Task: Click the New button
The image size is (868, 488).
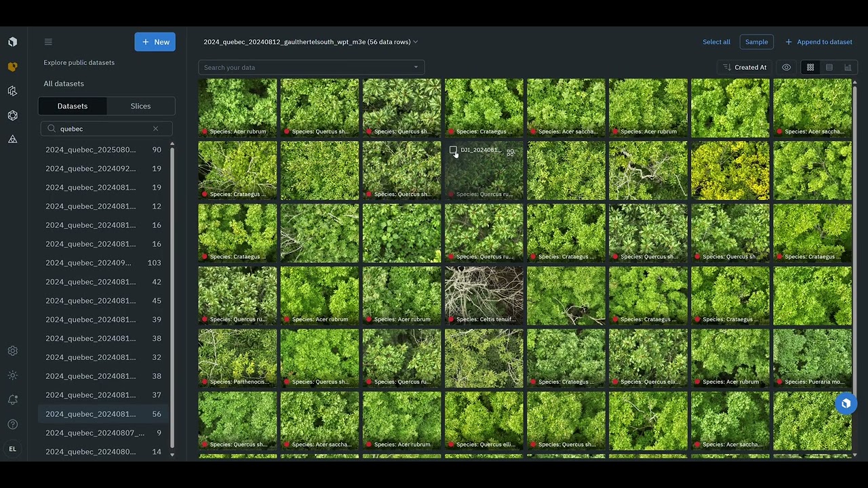Action: tap(155, 42)
